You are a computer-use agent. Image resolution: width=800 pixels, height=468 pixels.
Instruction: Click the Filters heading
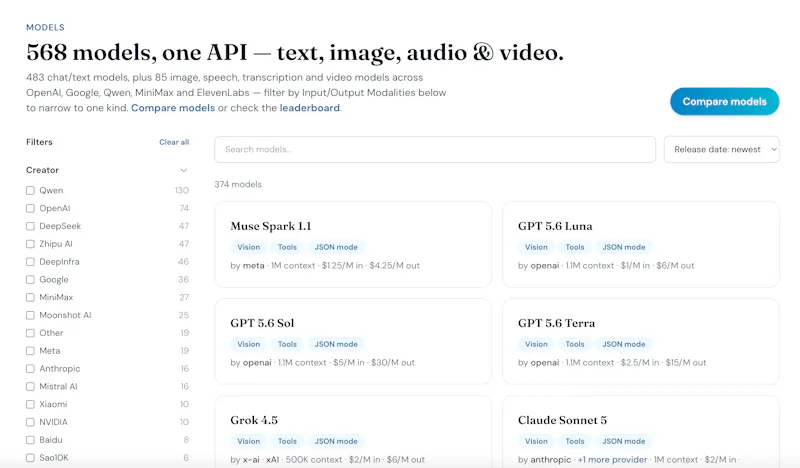[x=39, y=142]
